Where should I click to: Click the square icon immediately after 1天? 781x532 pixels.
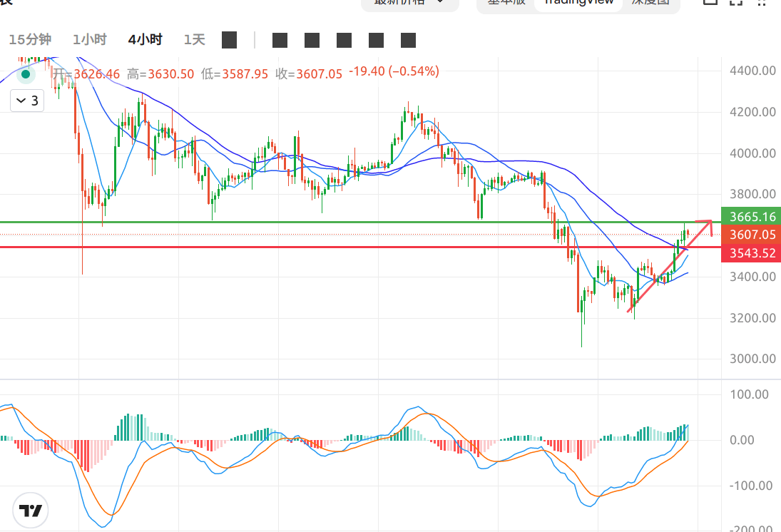(x=229, y=40)
